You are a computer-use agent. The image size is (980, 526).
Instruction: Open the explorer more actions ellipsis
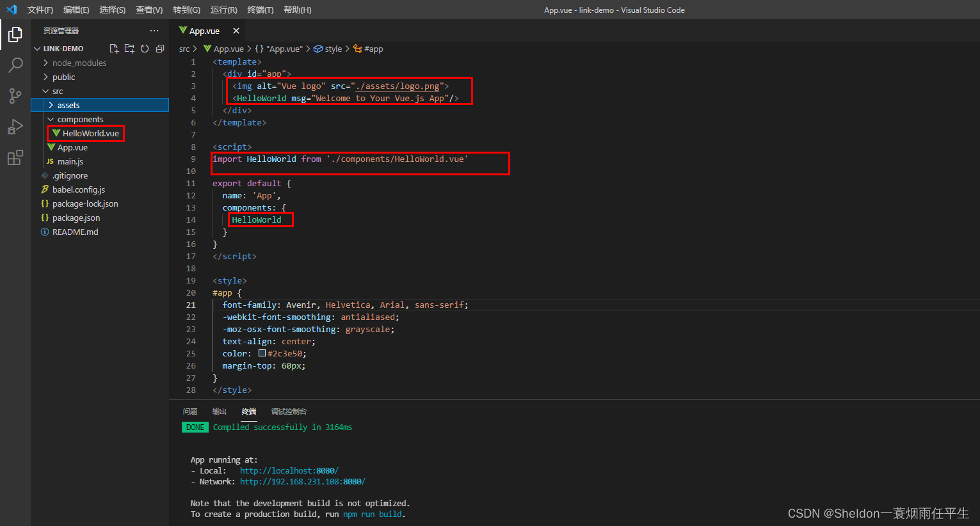(154, 31)
